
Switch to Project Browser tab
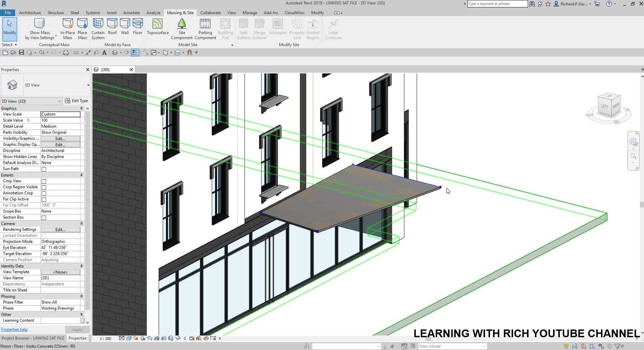tap(33, 338)
